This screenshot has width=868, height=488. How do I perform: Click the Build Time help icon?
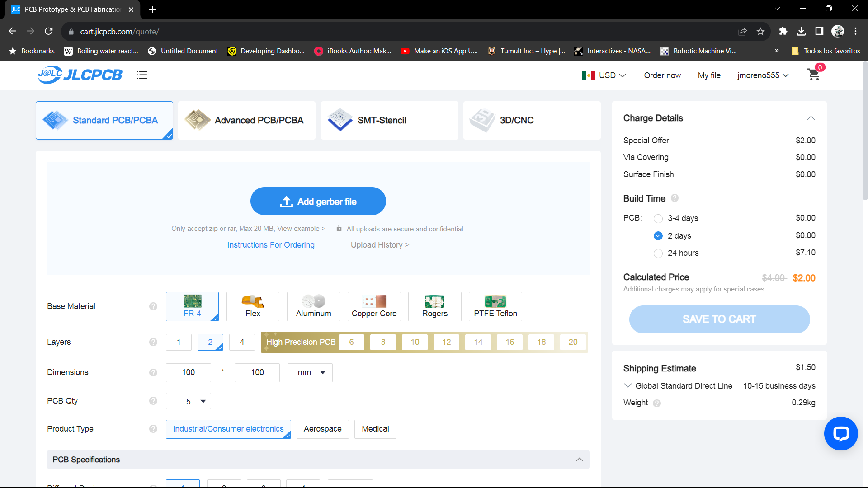coord(675,198)
